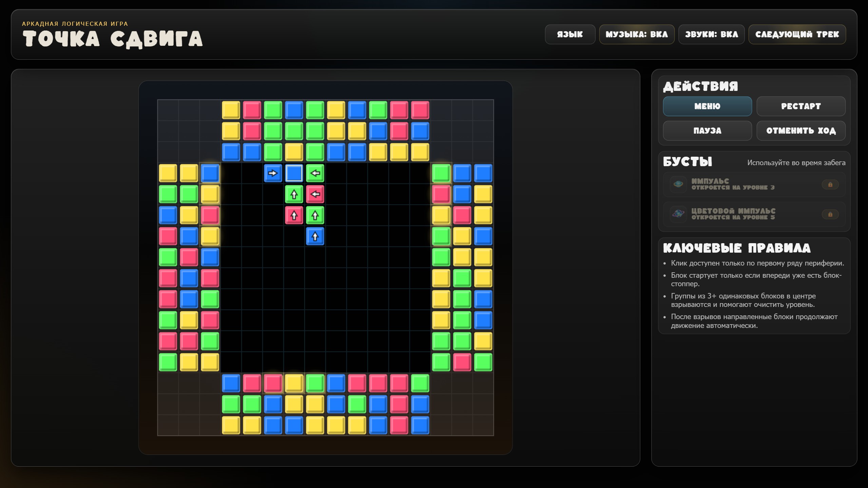Click the rule starting with 'После взрывов'
The width and height of the screenshot is (868, 488).
754,321
